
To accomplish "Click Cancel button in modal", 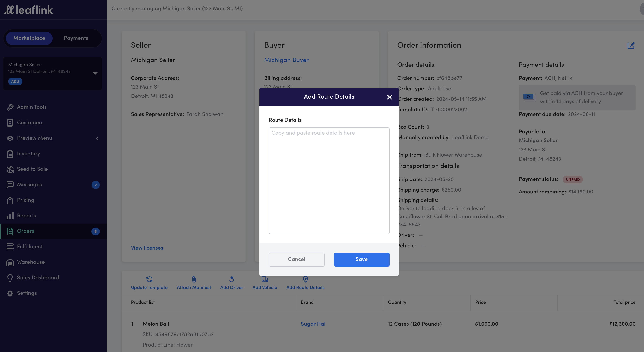I will point(296,259).
